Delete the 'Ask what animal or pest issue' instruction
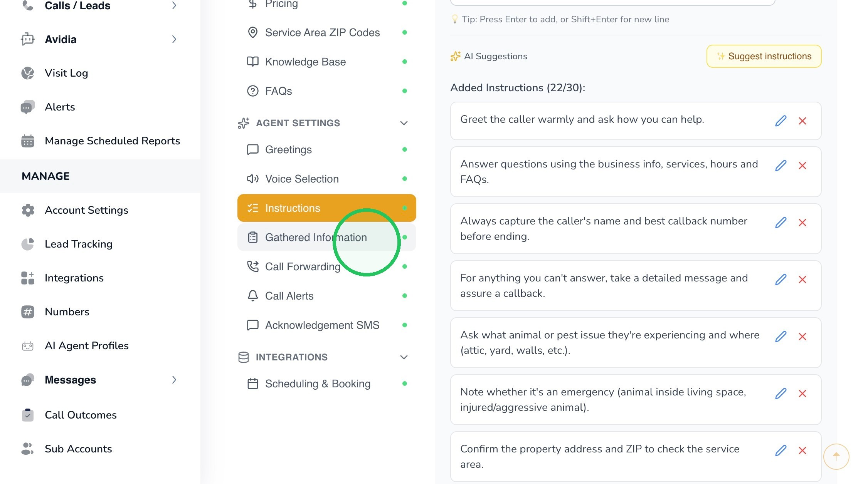The image size is (868, 484). tap(802, 337)
